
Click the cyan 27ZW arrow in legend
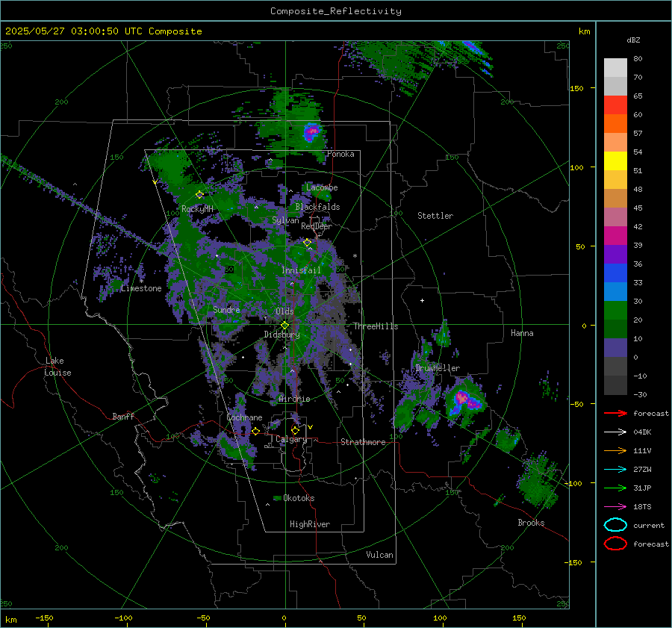pyautogui.click(x=615, y=470)
